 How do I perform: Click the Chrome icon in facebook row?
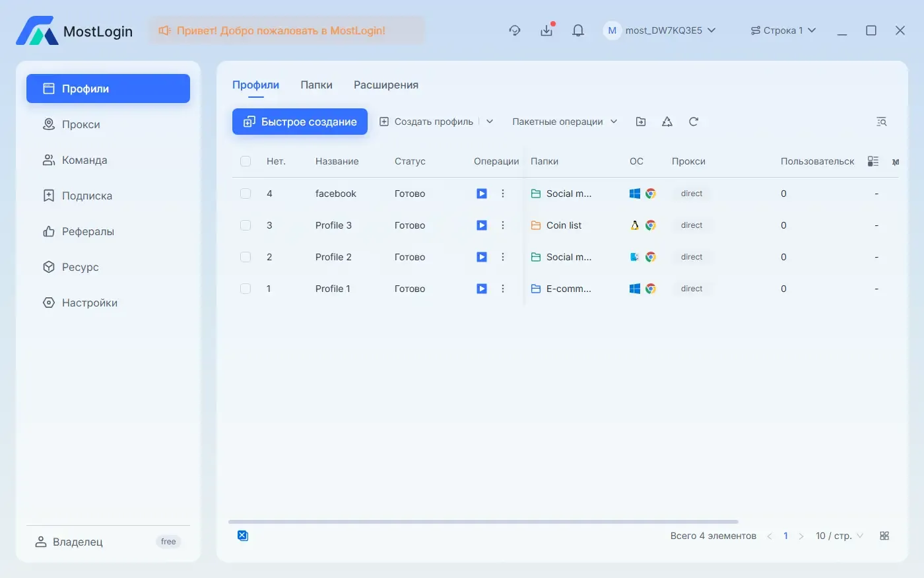[651, 194]
